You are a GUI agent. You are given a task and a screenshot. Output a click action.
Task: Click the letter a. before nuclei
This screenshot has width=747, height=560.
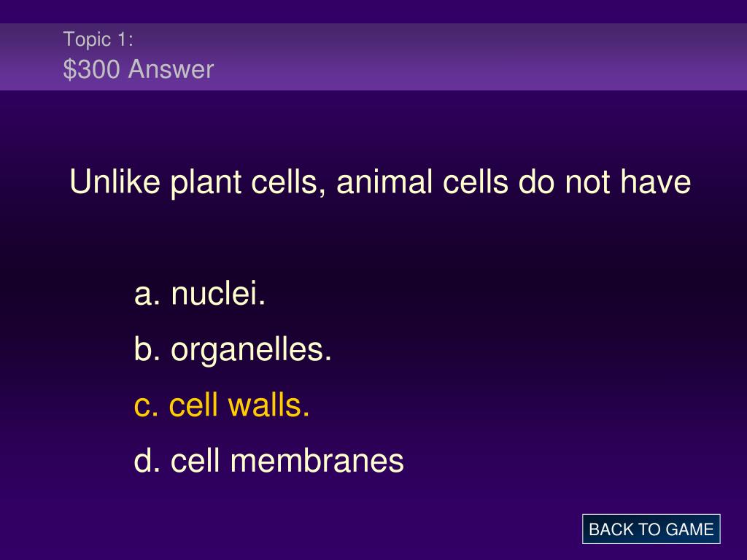tap(147, 294)
